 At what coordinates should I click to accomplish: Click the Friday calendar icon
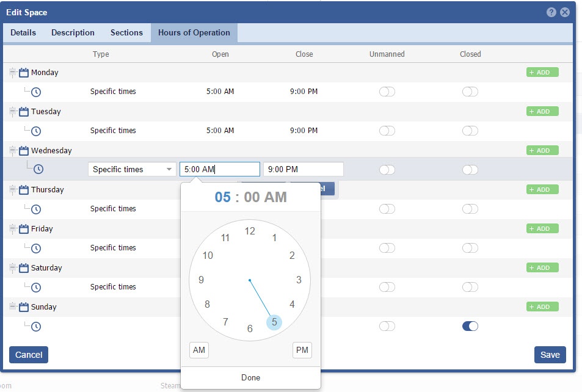(24, 229)
